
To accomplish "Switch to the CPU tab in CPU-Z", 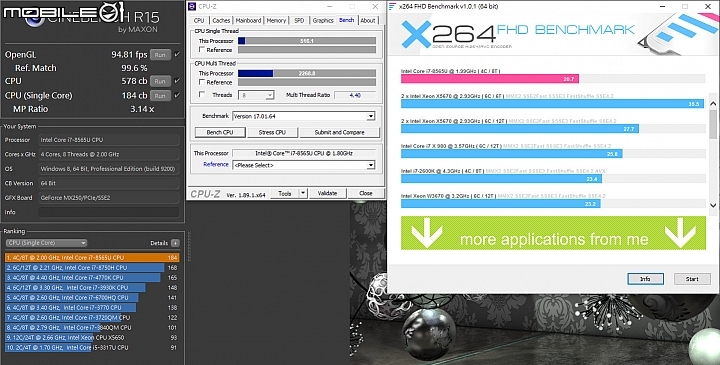I will [x=199, y=21].
